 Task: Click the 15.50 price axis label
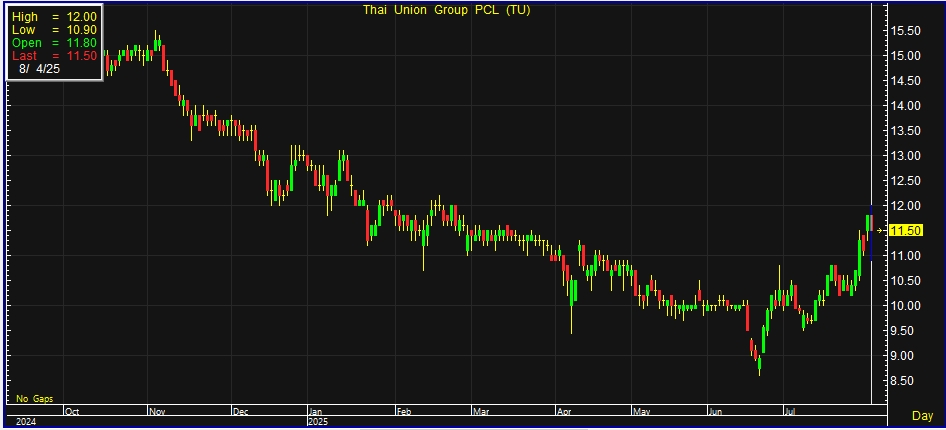point(905,31)
